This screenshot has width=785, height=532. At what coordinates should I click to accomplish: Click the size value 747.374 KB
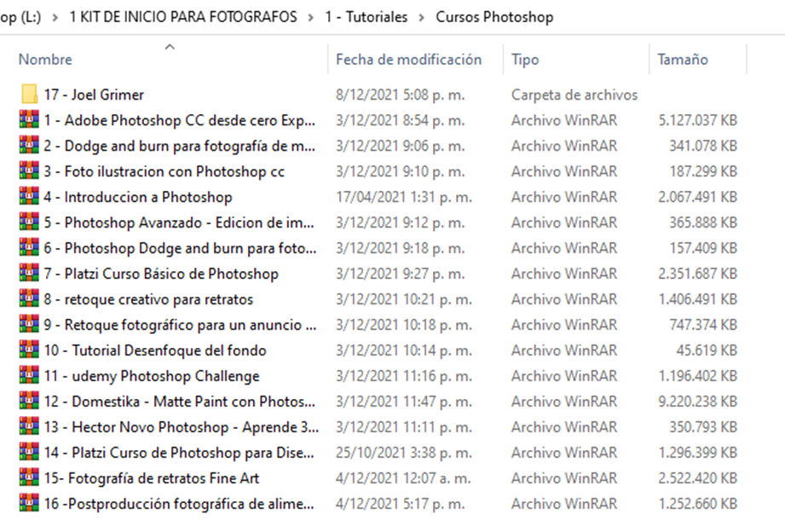[703, 325]
